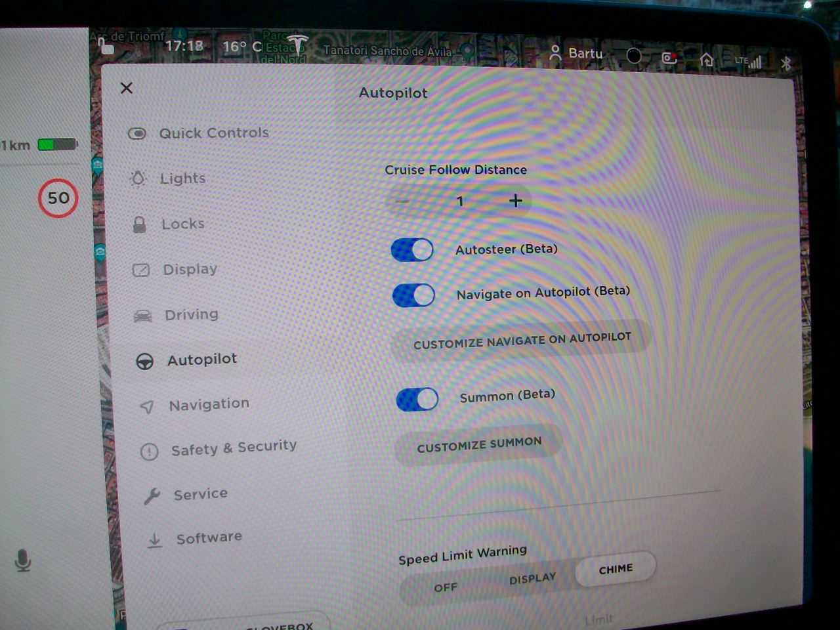Tap the Bluetooth icon in status bar

click(786, 63)
